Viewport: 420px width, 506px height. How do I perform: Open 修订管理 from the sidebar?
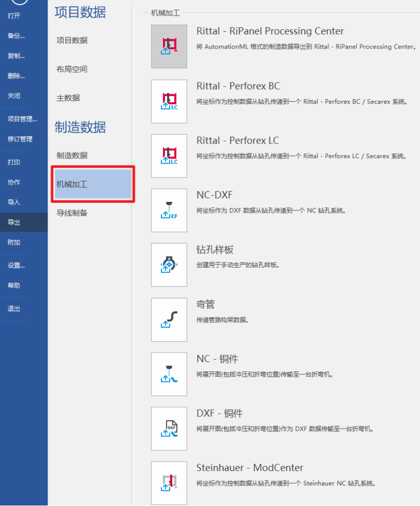(20, 139)
